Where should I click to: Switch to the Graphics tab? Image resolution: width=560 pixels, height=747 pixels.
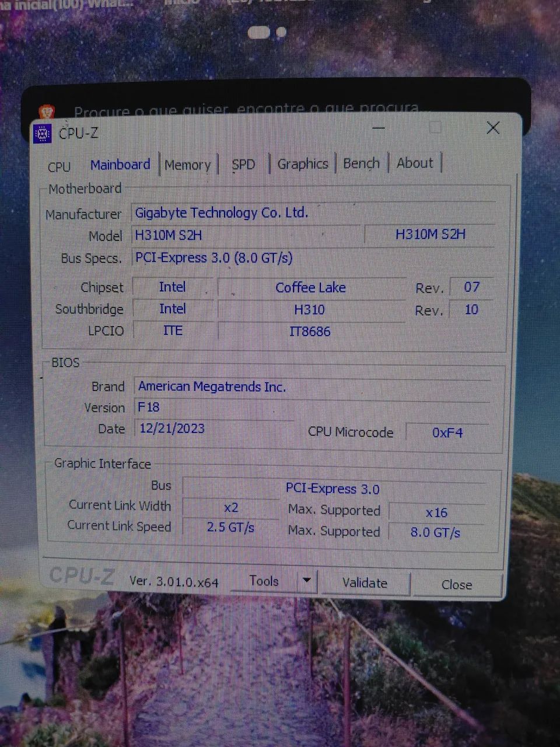click(302, 164)
